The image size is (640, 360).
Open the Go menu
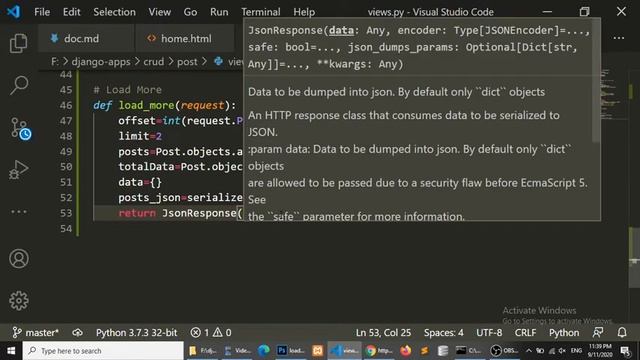[190, 12]
